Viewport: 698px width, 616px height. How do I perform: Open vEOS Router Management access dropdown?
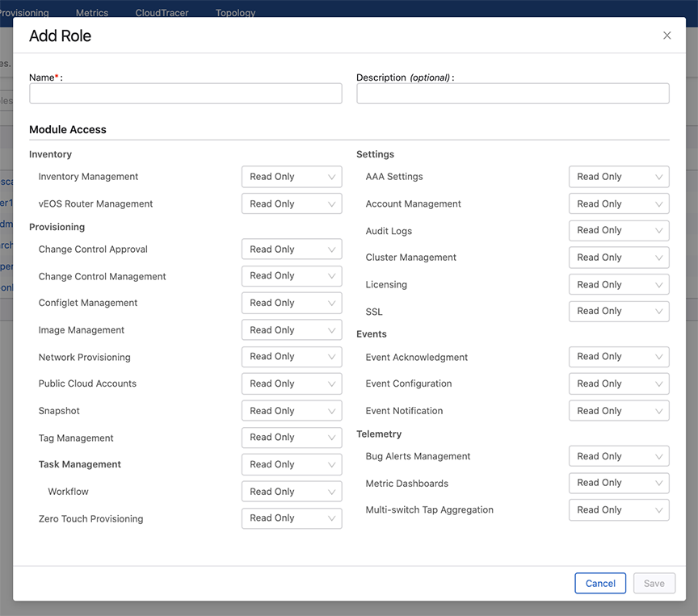(x=292, y=203)
